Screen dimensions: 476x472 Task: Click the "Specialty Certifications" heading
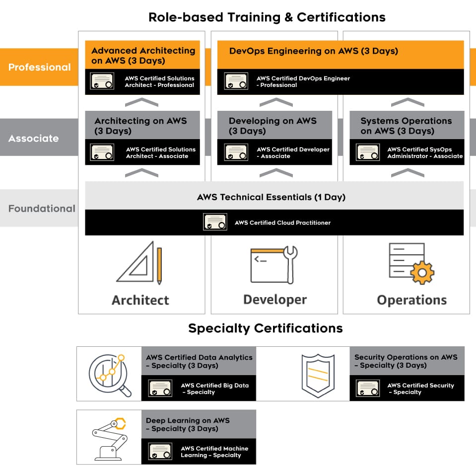pos(266,328)
